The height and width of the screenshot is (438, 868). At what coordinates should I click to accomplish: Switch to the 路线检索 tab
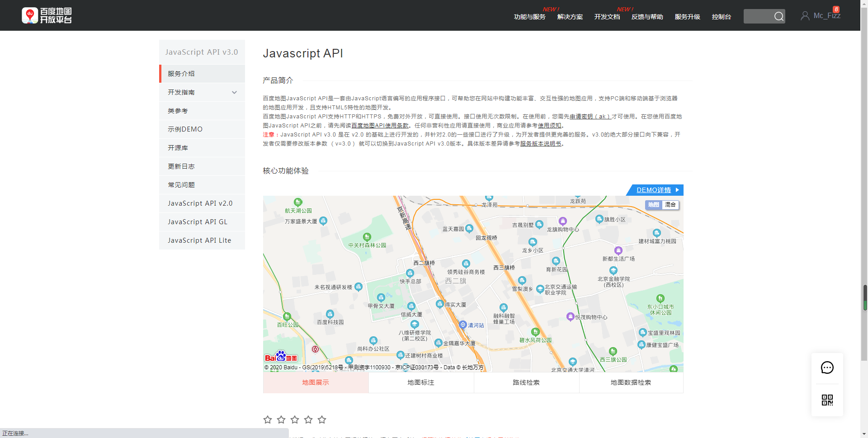coord(526,382)
